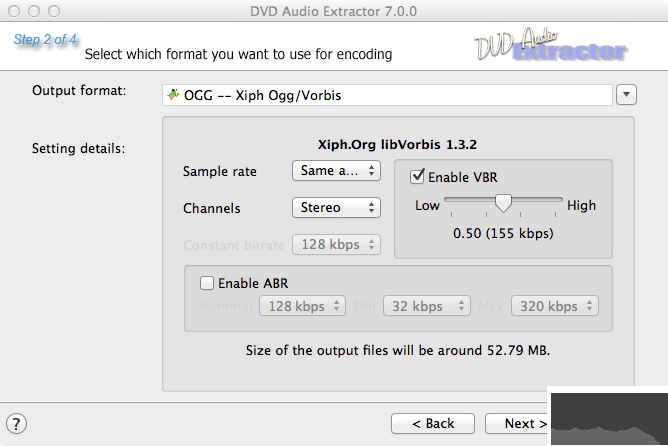Proceed with the Next button
Screen dimensions: 668x446
(519, 423)
